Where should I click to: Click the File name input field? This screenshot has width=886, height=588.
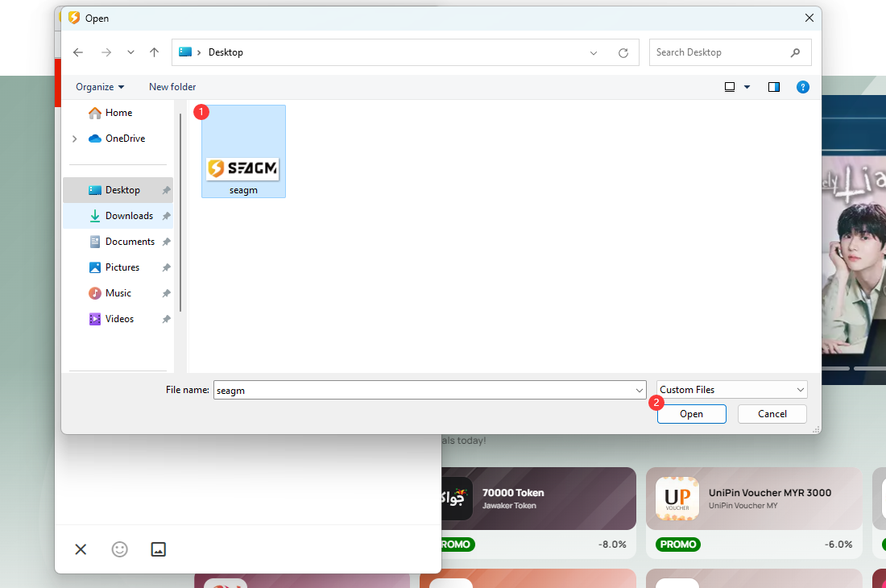(429, 391)
